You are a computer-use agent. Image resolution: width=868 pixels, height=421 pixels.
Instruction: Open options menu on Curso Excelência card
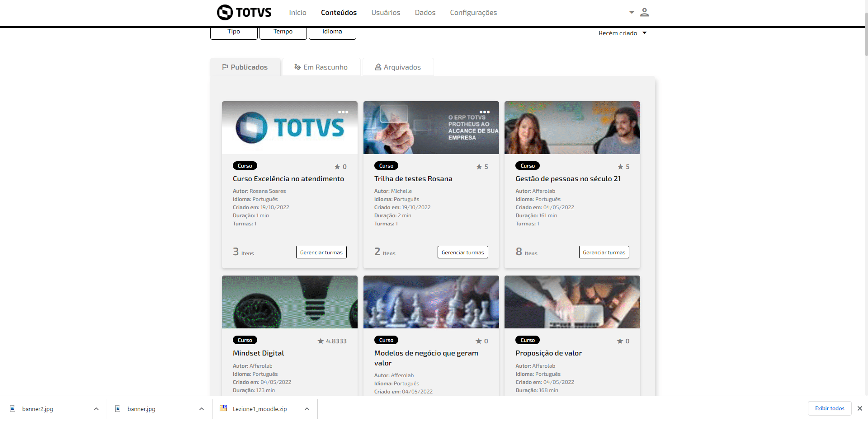tap(343, 112)
